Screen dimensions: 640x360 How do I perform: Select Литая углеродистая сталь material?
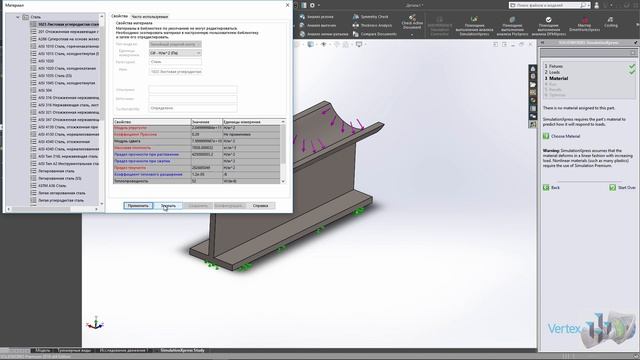pos(61,200)
